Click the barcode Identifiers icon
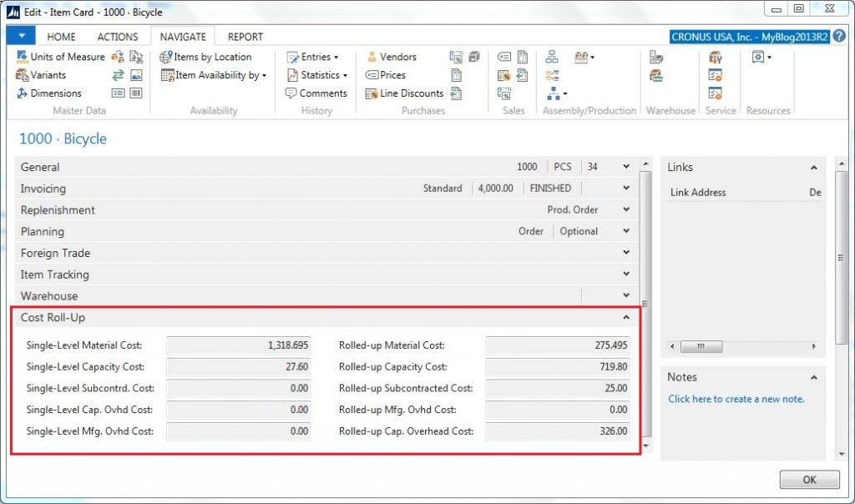855x504 pixels. point(136,93)
